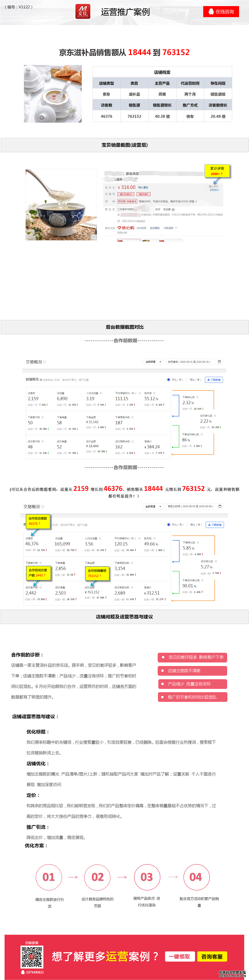Select 同比(年) radio in June report

[186, 380]
